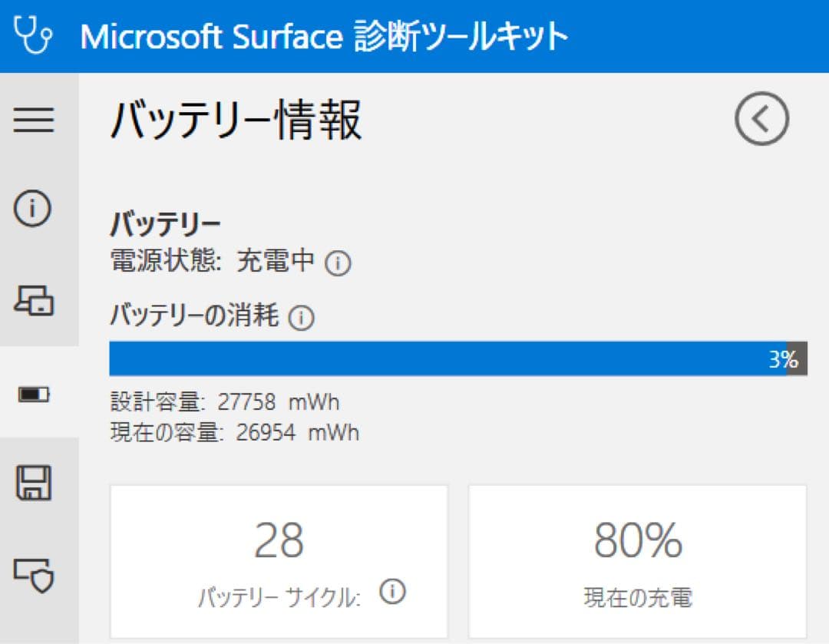Click the 3% label on the progress bar
Viewport: 829px width, 644px height.
tap(781, 358)
